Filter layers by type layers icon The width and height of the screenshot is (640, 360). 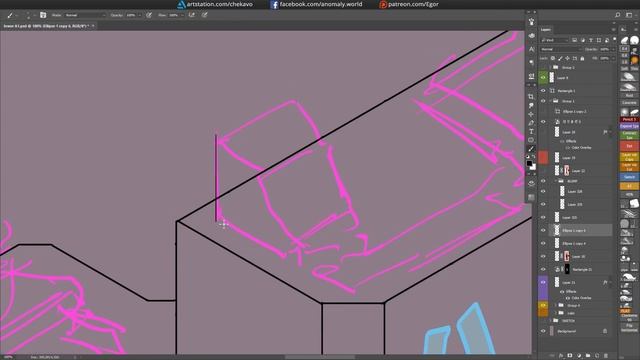coord(591,40)
